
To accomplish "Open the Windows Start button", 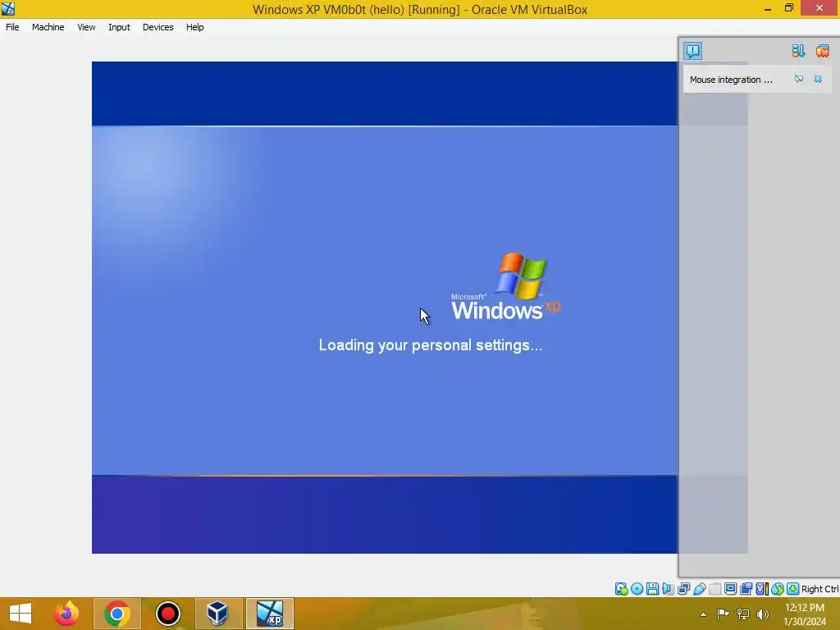I will (21, 614).
